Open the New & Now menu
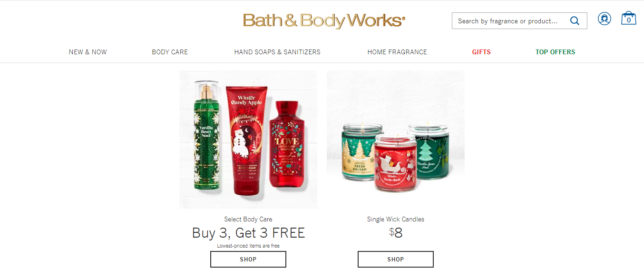Screen dimensions: 644x280 pyautogui.click(x=88, y=52)
